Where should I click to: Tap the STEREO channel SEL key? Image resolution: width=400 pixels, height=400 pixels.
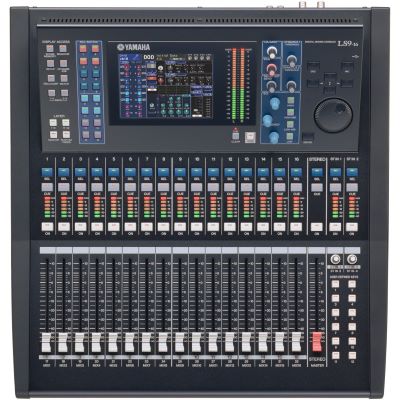tap(317, 172)
